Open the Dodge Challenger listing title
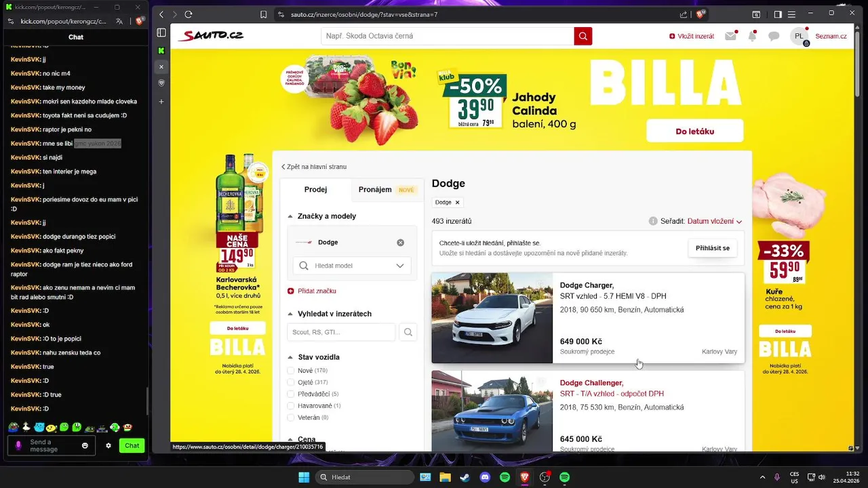 (x=591, y=383)
